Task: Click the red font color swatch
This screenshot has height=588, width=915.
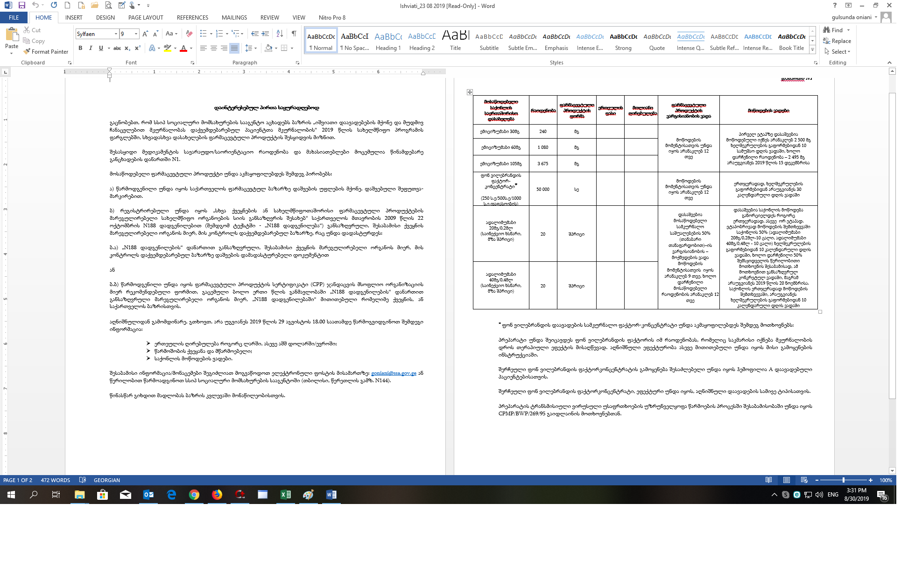Action: point(183,48)
